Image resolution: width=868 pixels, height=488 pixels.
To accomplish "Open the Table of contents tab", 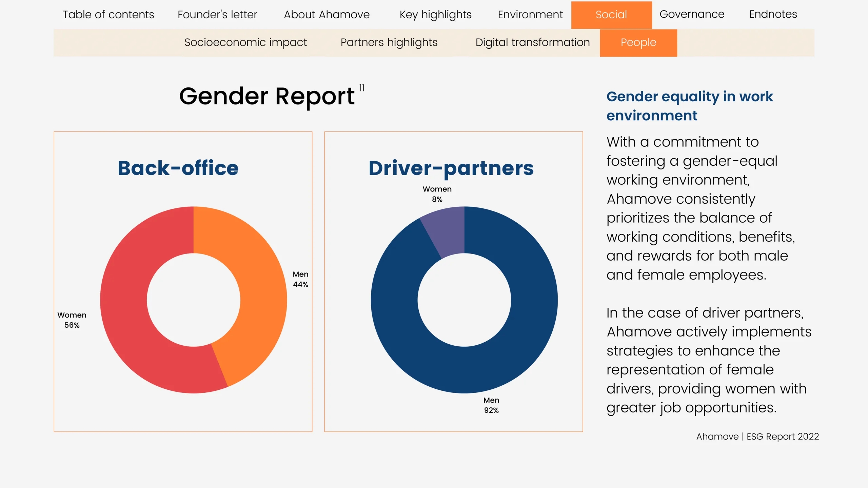I will coord(108,15).
